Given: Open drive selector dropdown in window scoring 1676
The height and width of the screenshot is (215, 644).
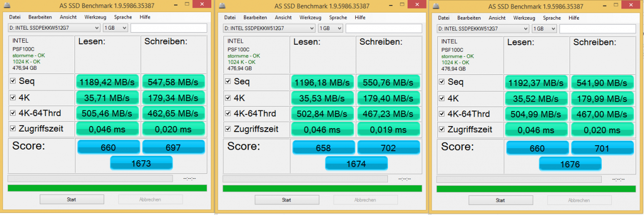Looking at the screenshot, I should pos(483,29).
